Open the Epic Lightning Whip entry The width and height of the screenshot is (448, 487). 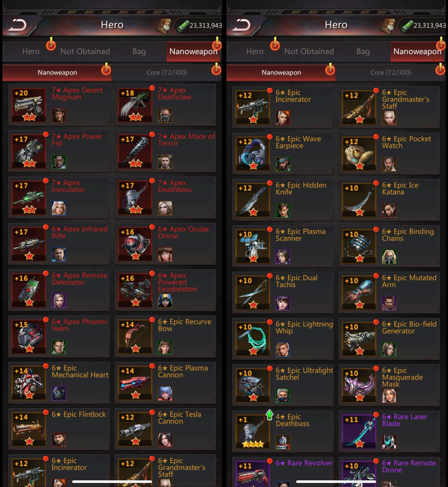[x=283, y=339]
